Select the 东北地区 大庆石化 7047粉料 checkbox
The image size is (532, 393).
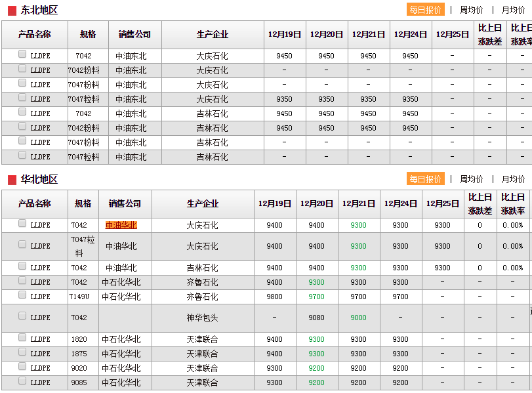(22, 83)
